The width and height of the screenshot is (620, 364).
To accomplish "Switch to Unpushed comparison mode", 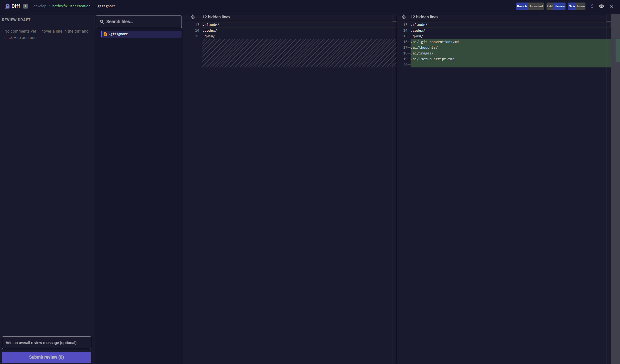I will pos(536,6).
